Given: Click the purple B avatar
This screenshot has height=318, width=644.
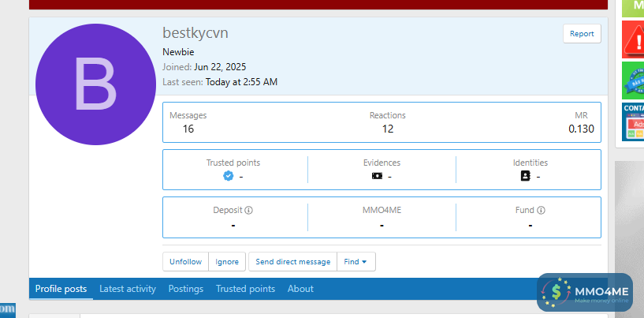Looking at the screenshot, I should point(95,84).
